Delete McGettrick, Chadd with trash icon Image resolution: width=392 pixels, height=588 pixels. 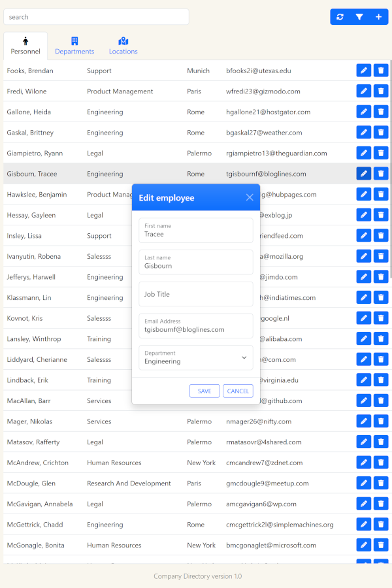[381, 525]
